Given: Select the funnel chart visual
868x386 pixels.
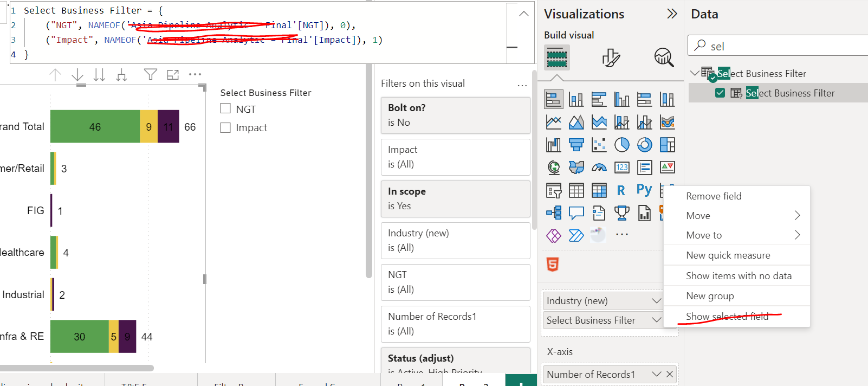Looking at the screenshot, I should coord(576,145).
